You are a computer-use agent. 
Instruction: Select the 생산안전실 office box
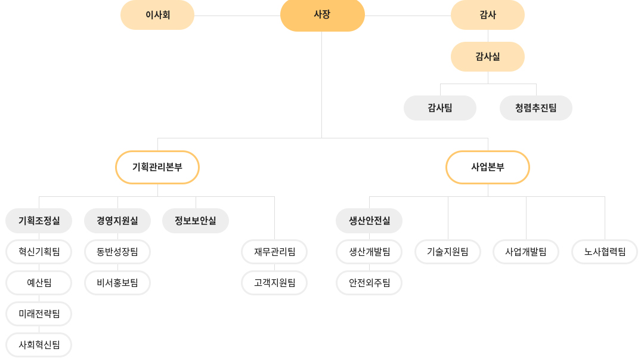click(369, 221)
